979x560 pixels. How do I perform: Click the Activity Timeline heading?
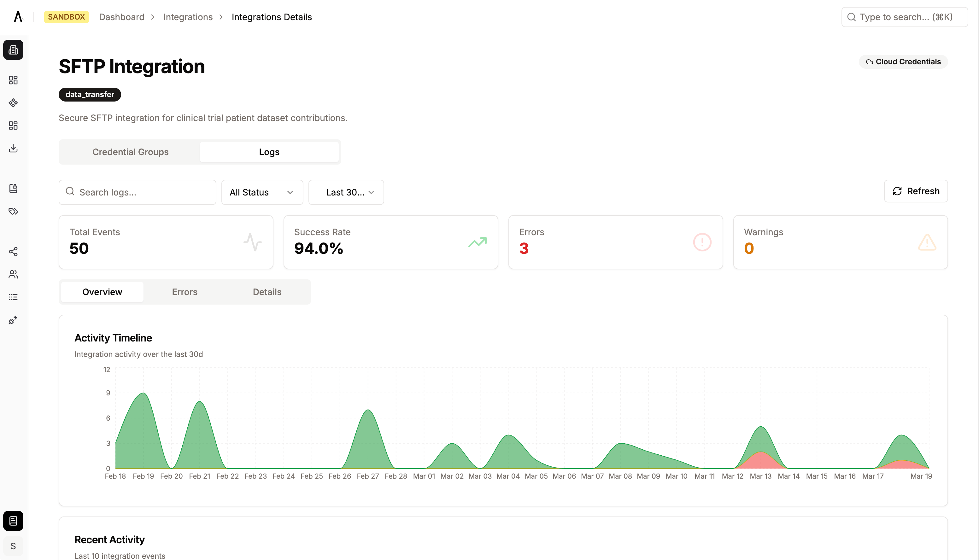click(113, 338)
